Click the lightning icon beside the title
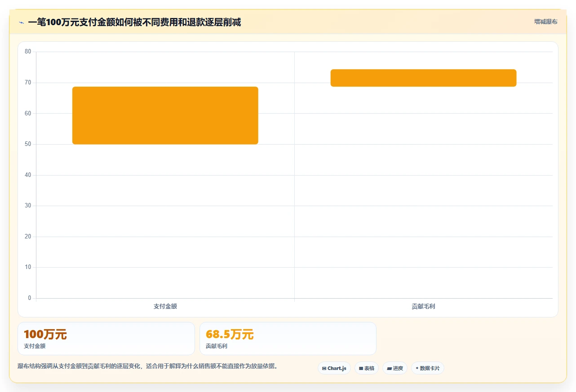Image resolution: width=576 pixels, height=392 pixels. tap(21, 22)
